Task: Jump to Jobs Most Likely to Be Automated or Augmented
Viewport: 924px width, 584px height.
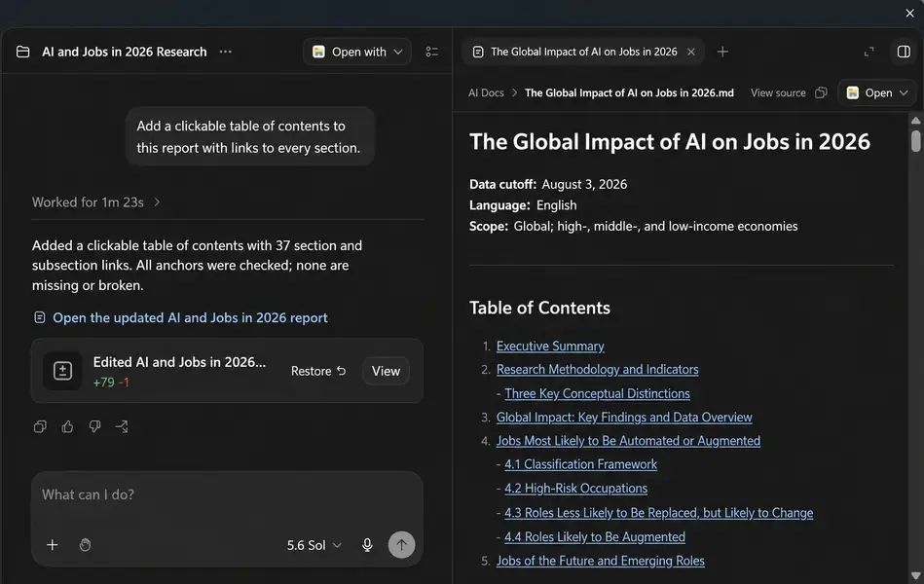Action: click(x=628, y=441)
